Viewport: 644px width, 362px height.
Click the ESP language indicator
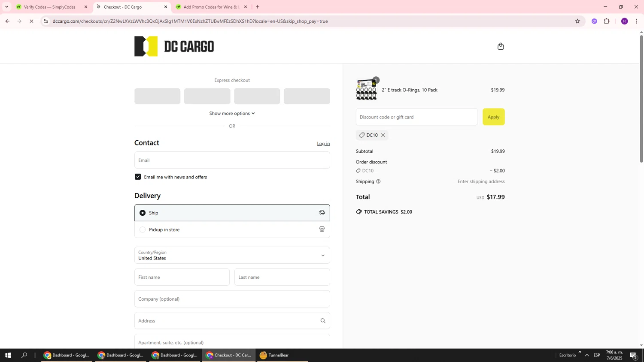(x=597, y=355)
